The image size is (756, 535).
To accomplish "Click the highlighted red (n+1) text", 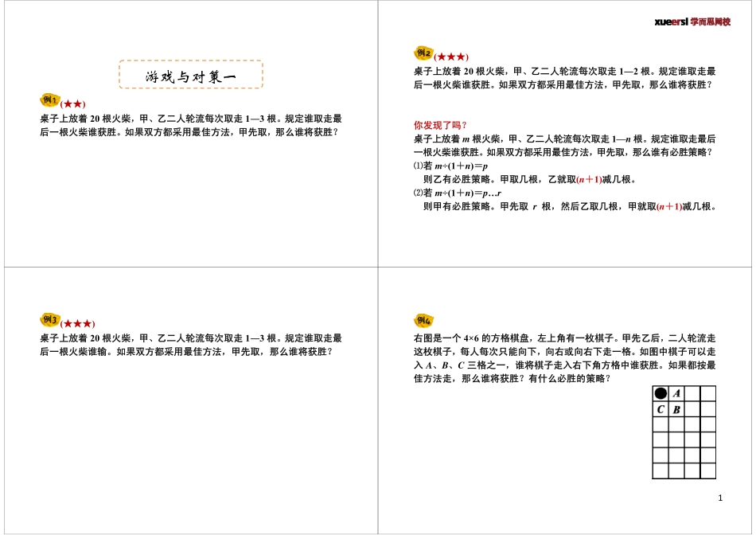I will [588, 178].
